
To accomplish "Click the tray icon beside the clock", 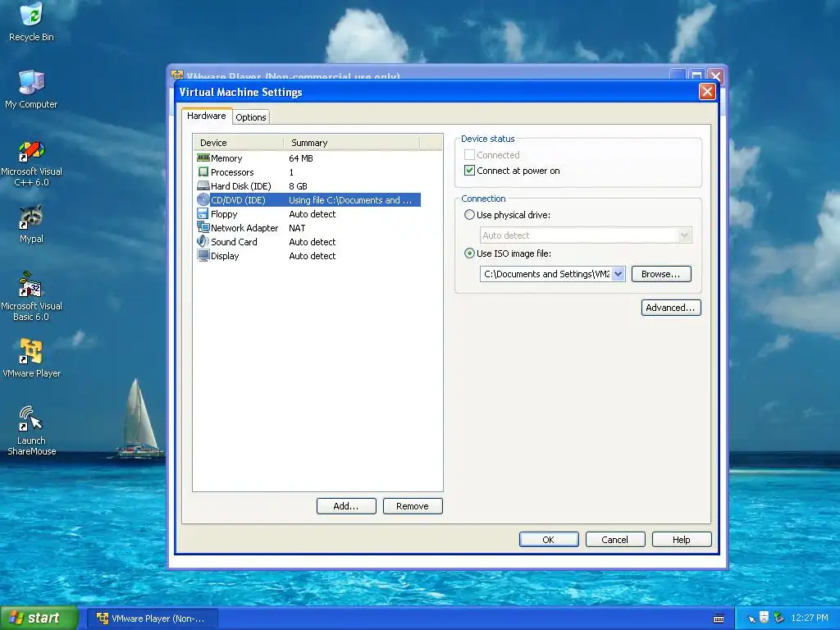I will 779,618.
